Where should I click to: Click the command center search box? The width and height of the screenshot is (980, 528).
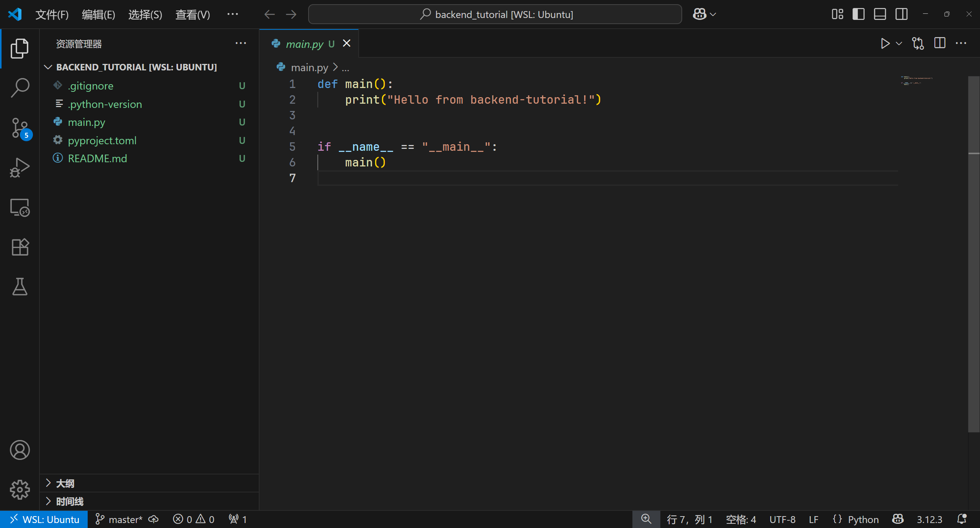[495, 15]
